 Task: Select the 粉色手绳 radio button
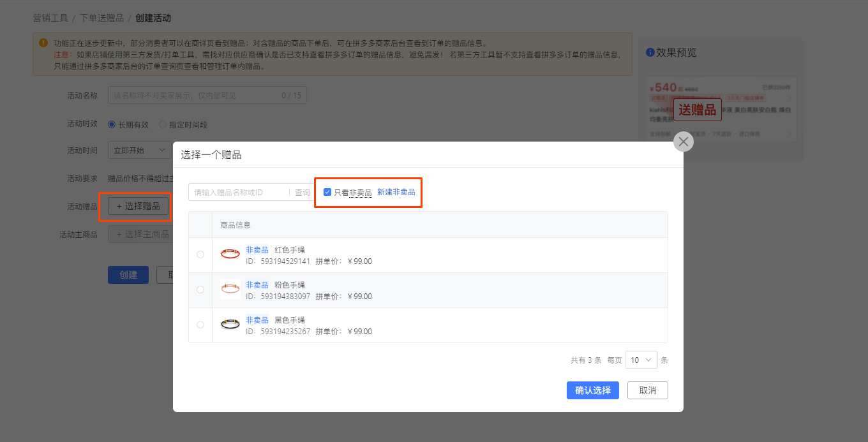(x=200, y=290)
